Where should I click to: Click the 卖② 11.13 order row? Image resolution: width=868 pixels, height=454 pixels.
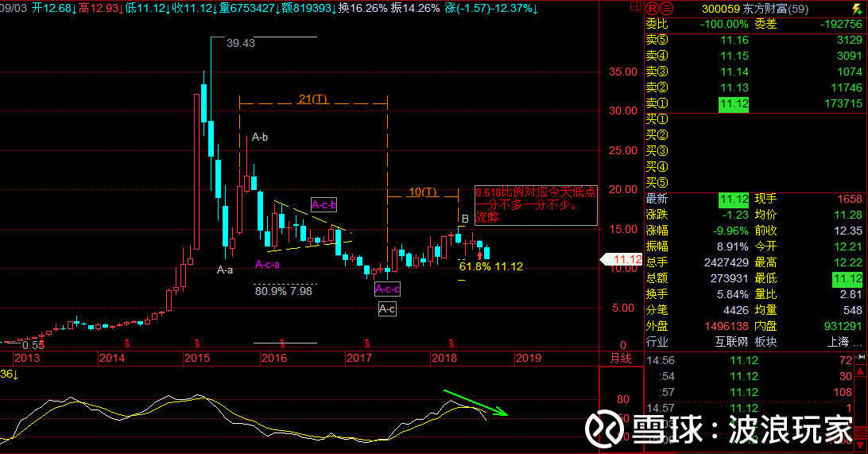pos(754,87)
